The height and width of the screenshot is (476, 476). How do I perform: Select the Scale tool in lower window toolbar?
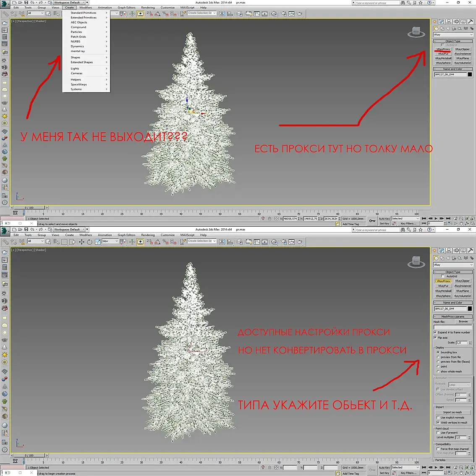(x=97, y=242)
